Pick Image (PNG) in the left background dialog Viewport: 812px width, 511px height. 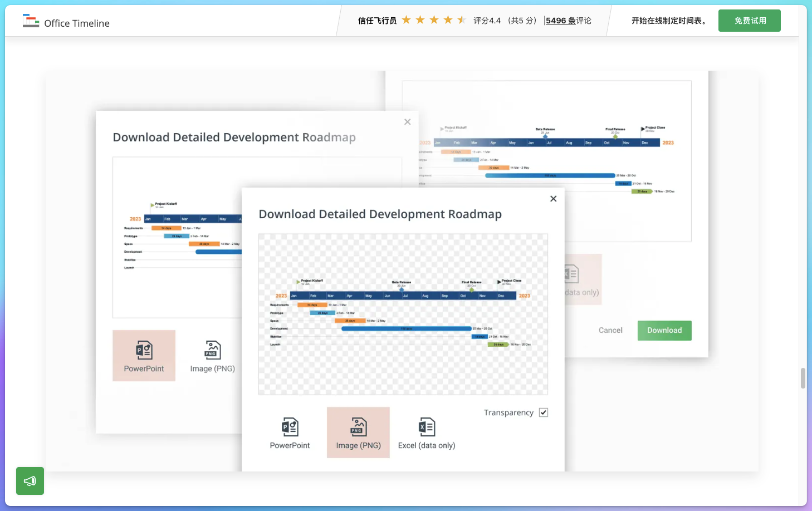[212, 356]
